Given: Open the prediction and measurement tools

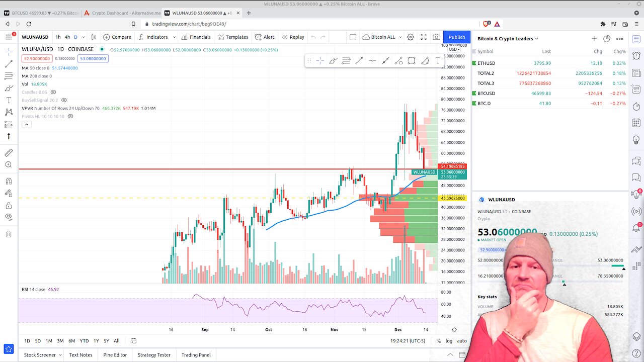Looking at the screenshot, I should [x=9, y=124].
